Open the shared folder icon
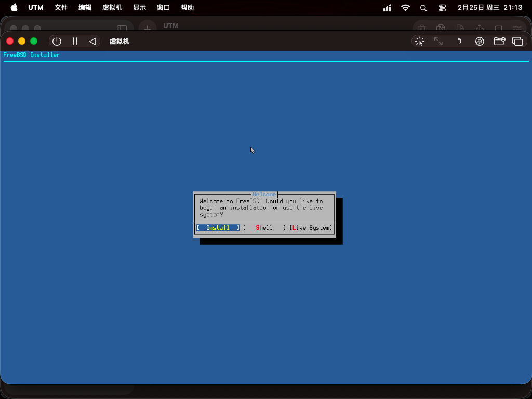 499,42
